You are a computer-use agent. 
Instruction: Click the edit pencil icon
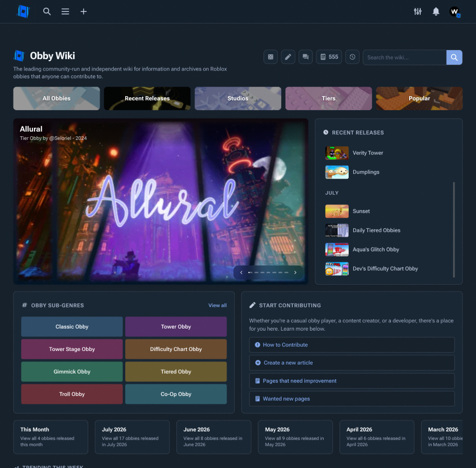pyautogui.click(x=288, y=57)
